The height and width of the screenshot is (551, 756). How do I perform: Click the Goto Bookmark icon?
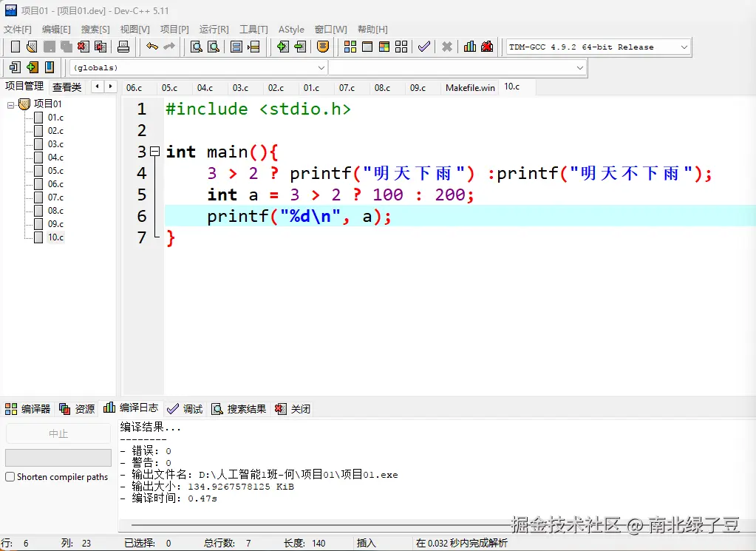click(x=50, y=67)
